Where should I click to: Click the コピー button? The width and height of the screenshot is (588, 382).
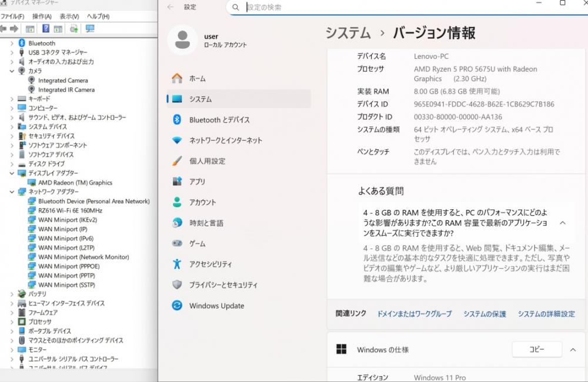(x=536, y=350)
